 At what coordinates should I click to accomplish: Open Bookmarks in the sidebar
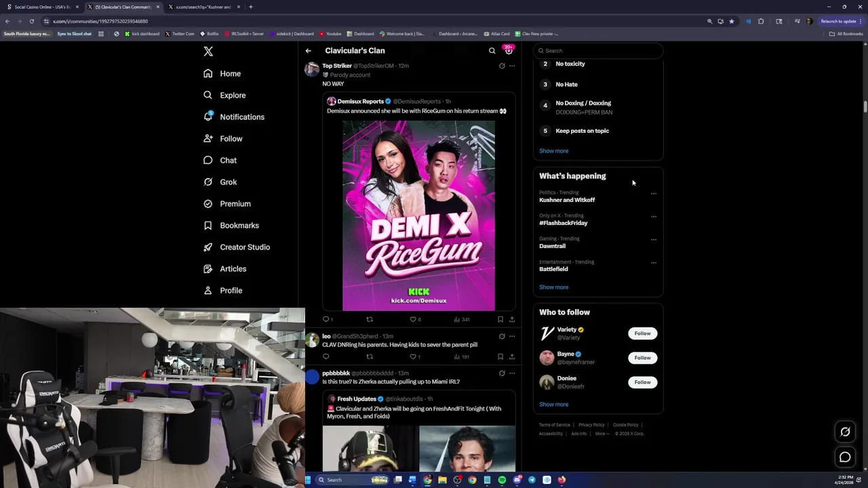tap(231, 225)
